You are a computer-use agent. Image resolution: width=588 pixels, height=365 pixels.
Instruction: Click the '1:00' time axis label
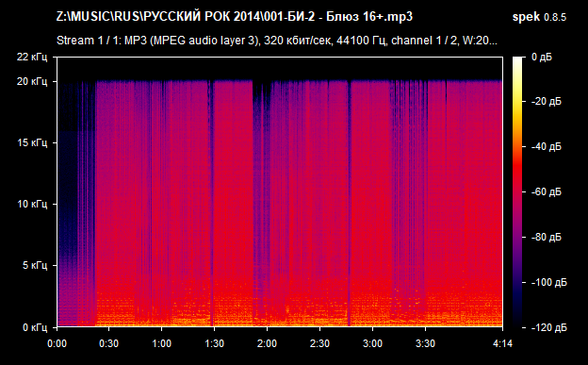(162, 343)
